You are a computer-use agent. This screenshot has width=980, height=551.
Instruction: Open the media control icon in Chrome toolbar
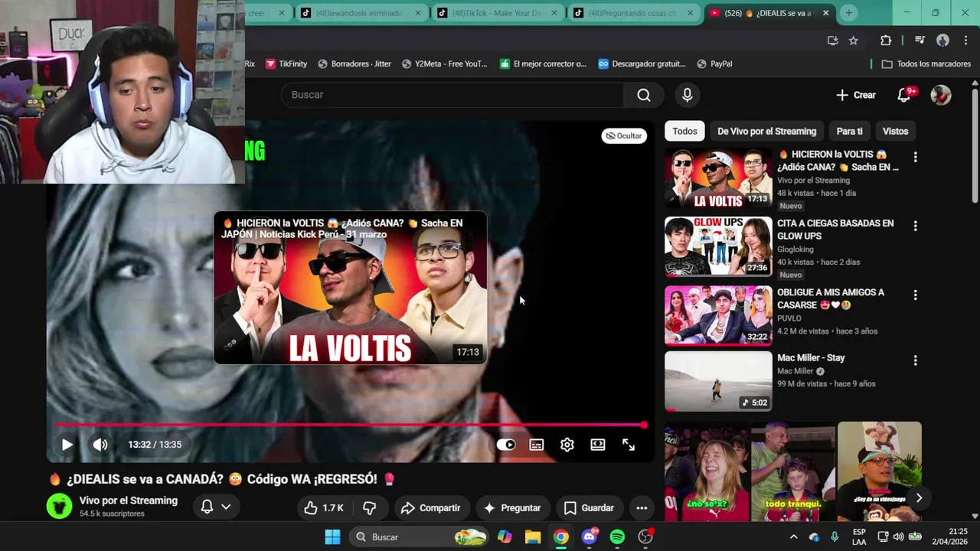pos(920,41)
